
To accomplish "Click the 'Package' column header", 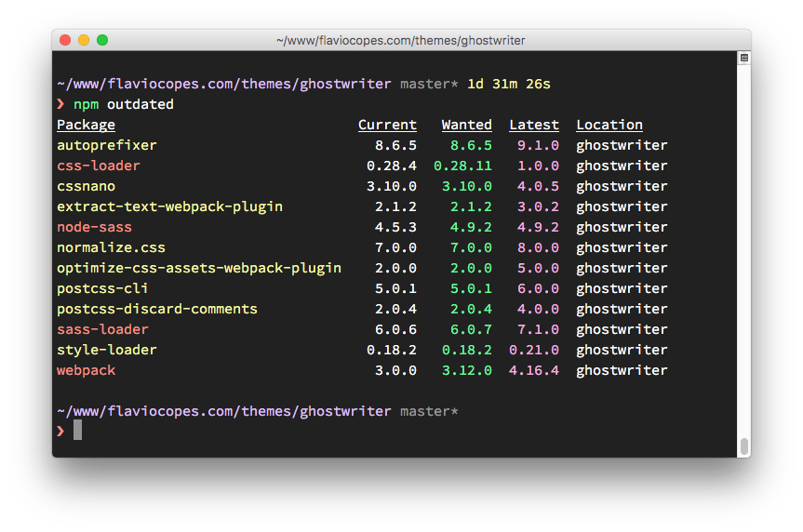I will click(86, 125).
